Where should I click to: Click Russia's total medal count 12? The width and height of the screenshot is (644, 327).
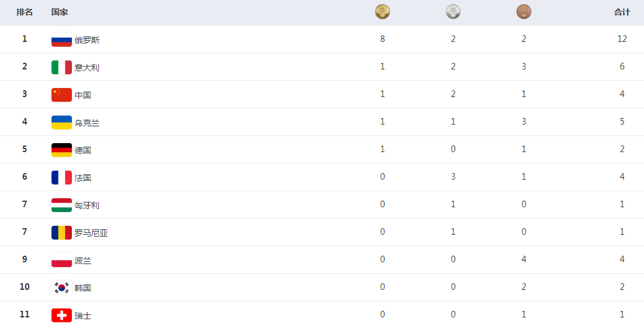622,39
